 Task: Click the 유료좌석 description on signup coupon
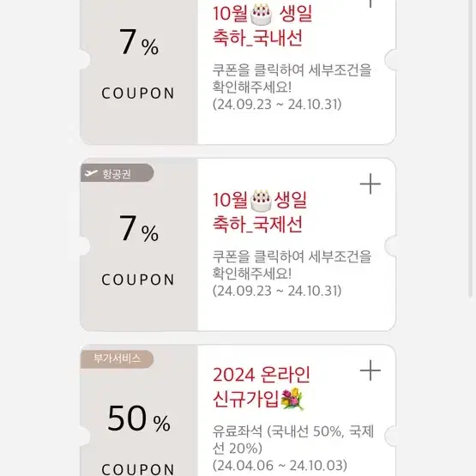[x=293, y=440]
